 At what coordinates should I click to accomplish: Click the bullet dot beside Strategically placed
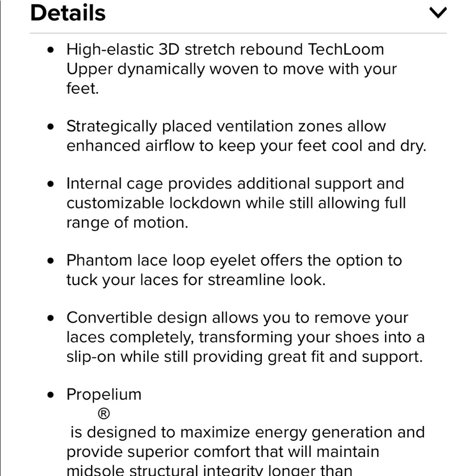[51, 127]
